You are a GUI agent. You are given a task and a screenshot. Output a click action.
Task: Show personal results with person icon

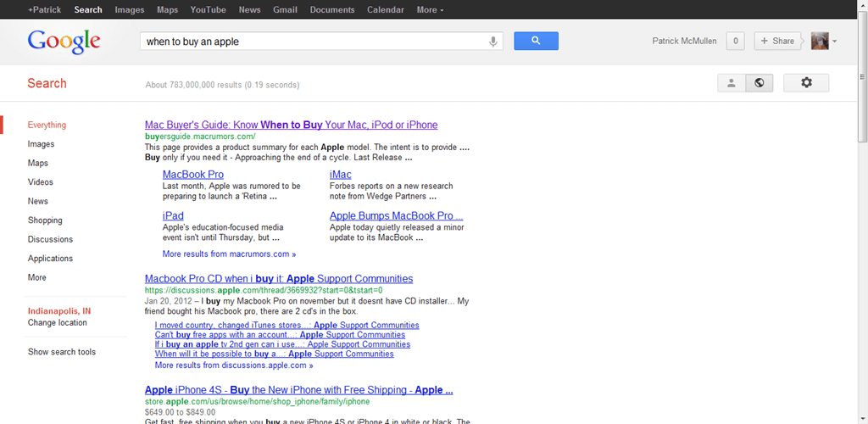click(732, 83)
